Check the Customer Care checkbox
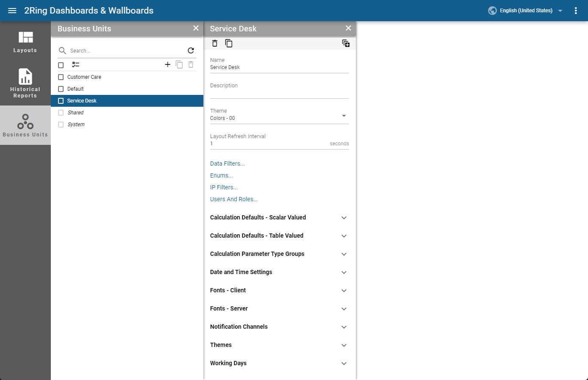The image size is (588, 380). (61, 77)
